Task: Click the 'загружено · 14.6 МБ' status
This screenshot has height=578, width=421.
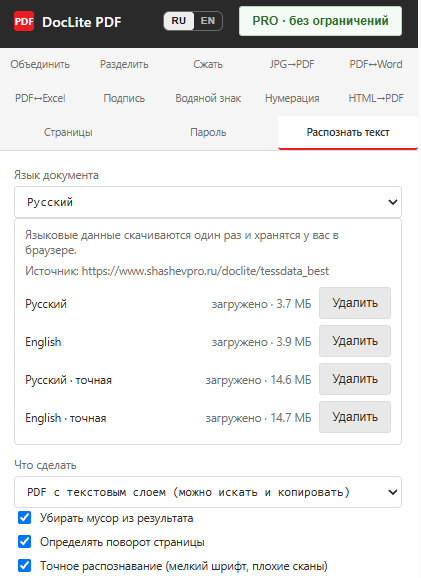Action: 258,380
